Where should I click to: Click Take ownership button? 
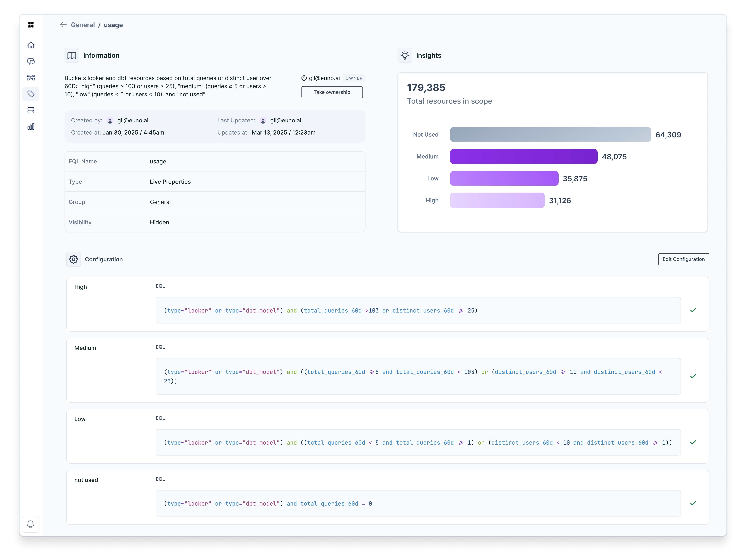point(332,92)
